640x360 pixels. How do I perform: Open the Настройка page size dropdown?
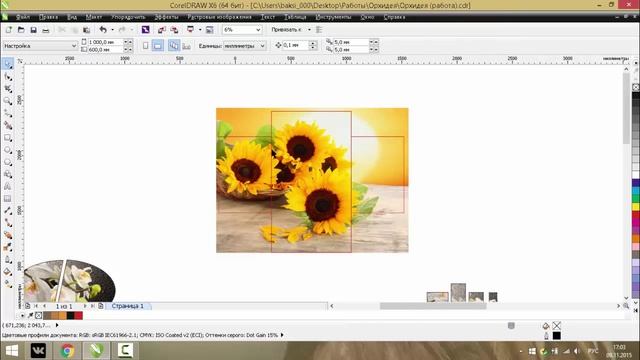pos(74,46)
